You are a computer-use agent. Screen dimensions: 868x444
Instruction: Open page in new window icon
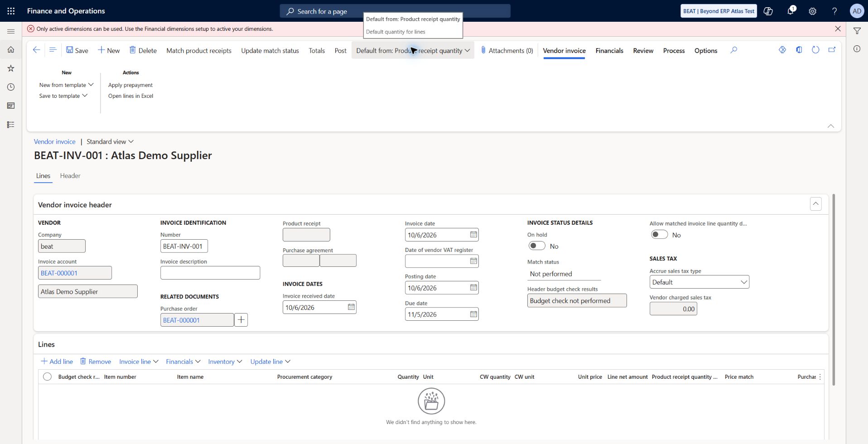pos(832,50)
